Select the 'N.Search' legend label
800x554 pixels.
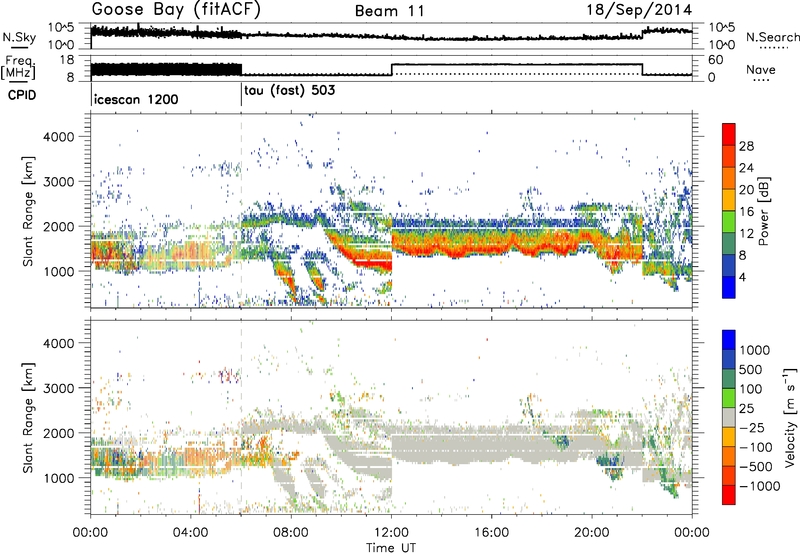[772, 37]
